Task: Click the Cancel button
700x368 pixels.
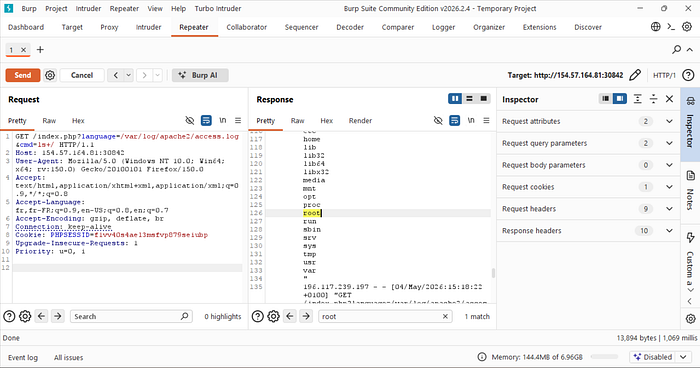Action: point(82,75)
